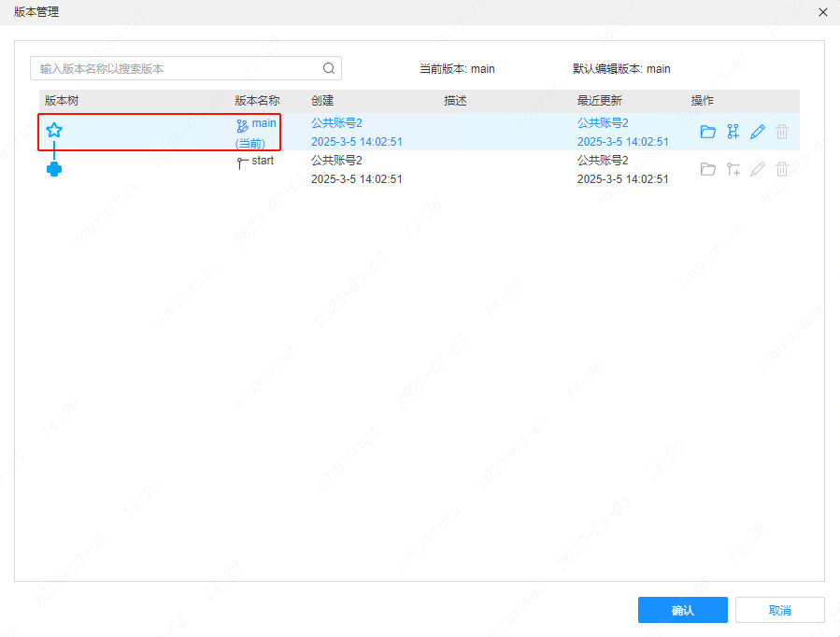The height and width of the screenshot is (637, 840).
Task: Click the search magnifier icon
Action: click(328, 68)
